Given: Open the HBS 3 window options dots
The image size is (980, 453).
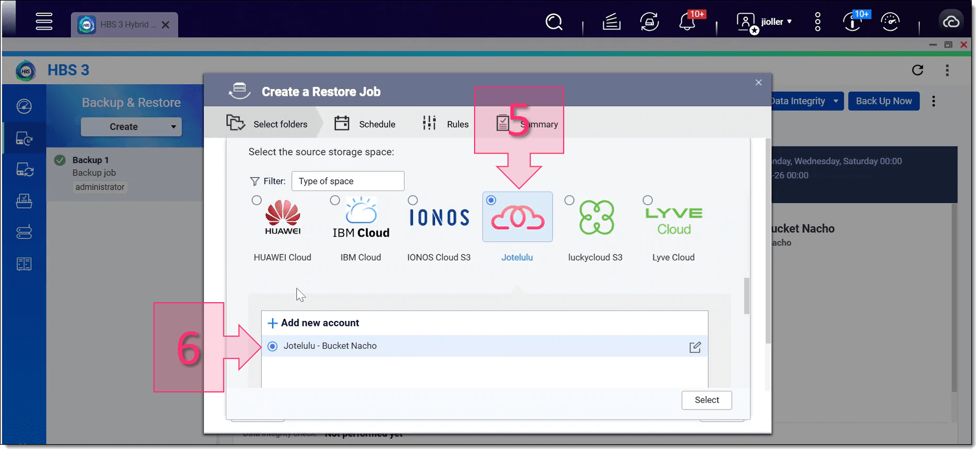Looking at the screenshot, I should 947,70.
